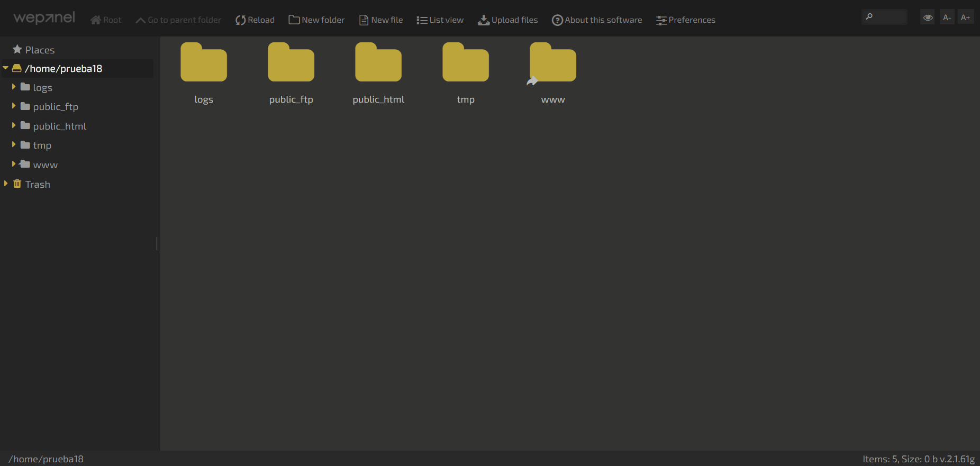Screen dimensions: 980x466
Task: Toggle hidden files with eye icon
Action: click(x=928, y=17)
